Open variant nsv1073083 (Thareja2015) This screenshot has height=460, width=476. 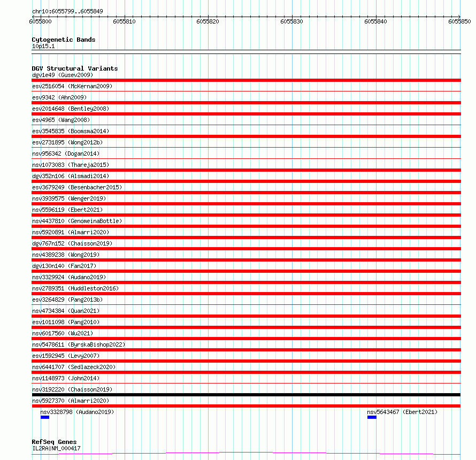71,165
